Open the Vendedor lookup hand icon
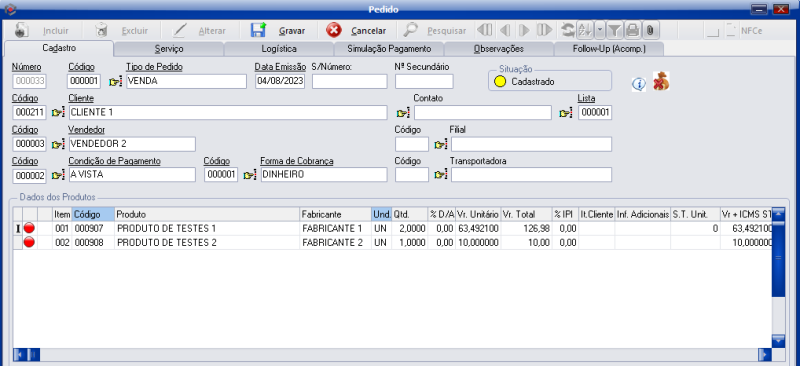 (x=59, y=144)
